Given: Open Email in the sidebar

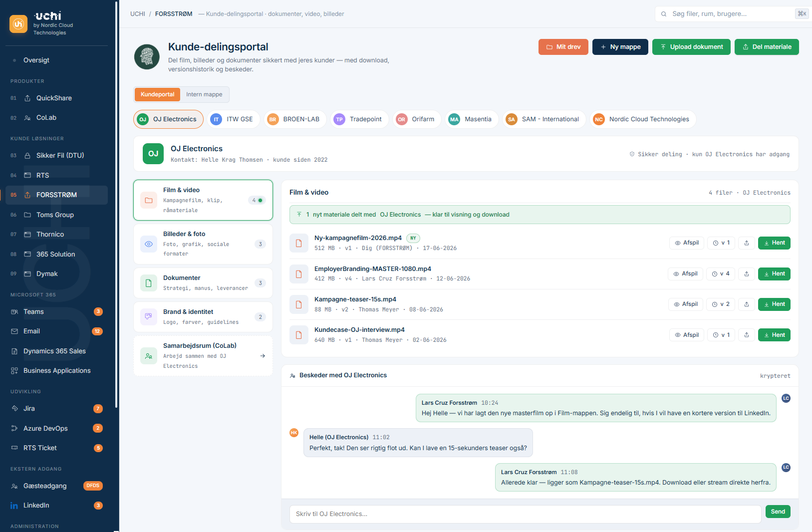Looking at the screenshot, I should (x=56, y=331).
